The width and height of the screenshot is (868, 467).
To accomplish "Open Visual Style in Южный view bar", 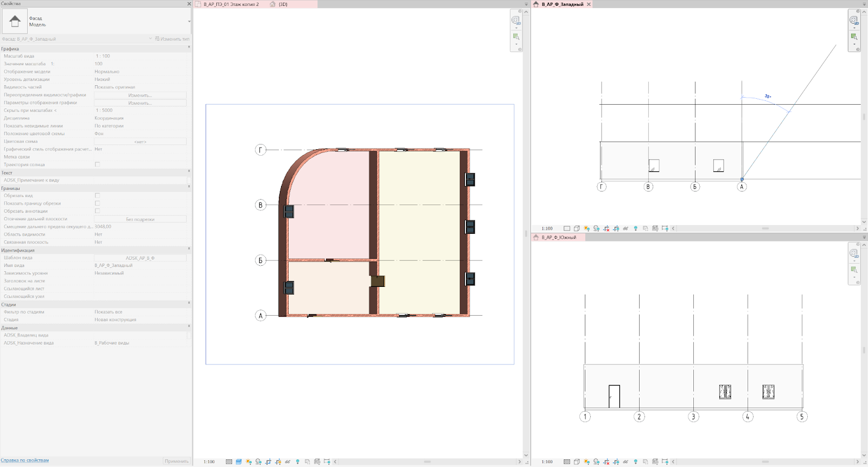I will pos(577,462).
